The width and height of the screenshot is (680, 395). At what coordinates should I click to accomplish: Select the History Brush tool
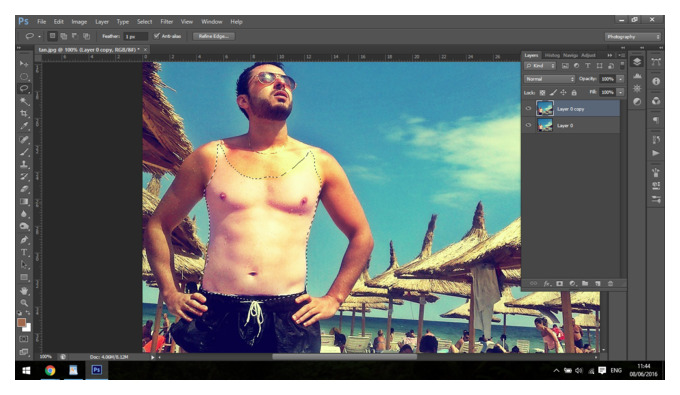(x=23, y=176)
